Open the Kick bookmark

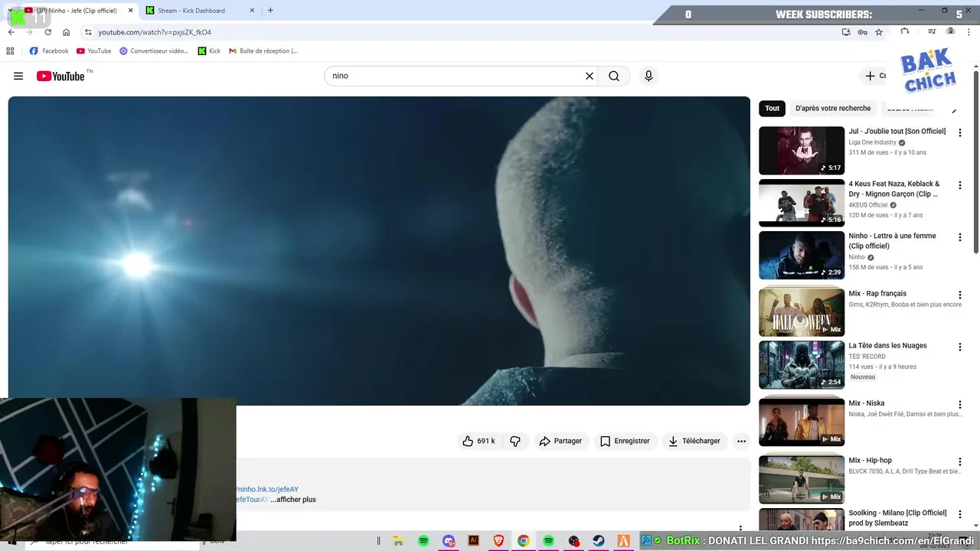pyautogui.click(x=209, y=51)
